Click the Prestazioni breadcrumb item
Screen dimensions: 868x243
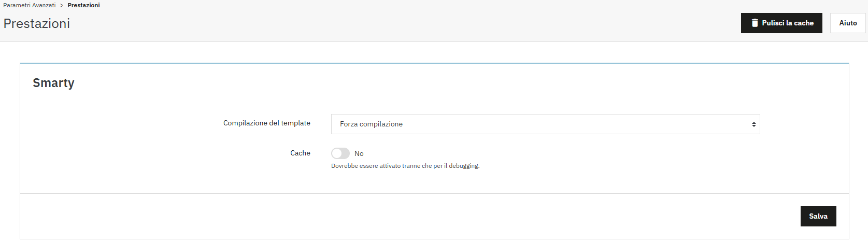[x=83, y=5]
